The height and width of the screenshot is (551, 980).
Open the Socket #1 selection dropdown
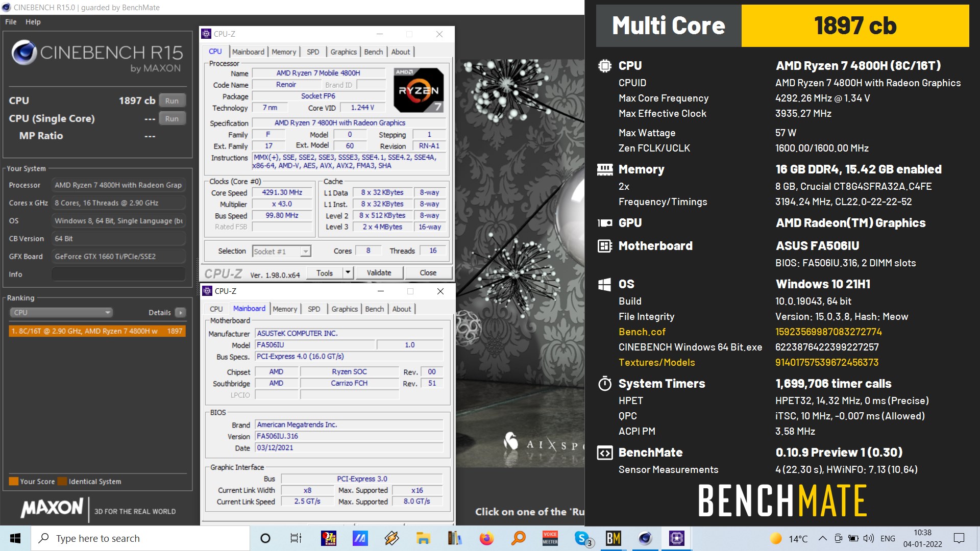coord(282,251)
